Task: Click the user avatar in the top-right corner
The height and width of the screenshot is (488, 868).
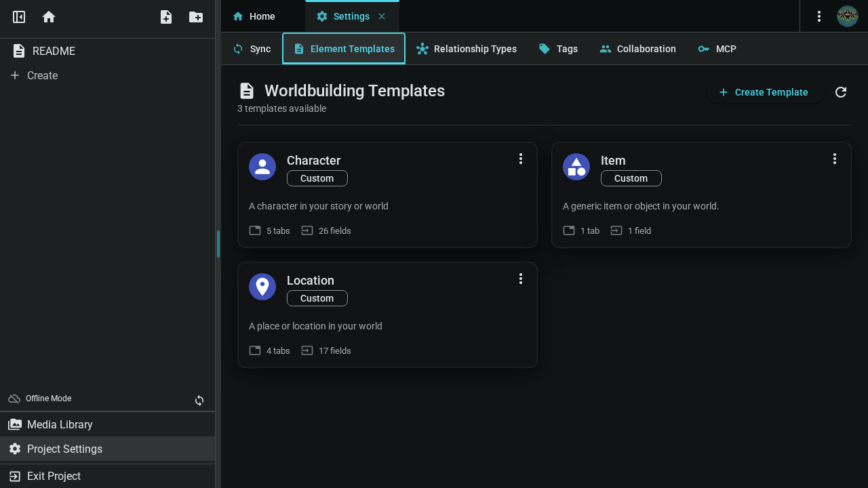Action: pos(847,16)
